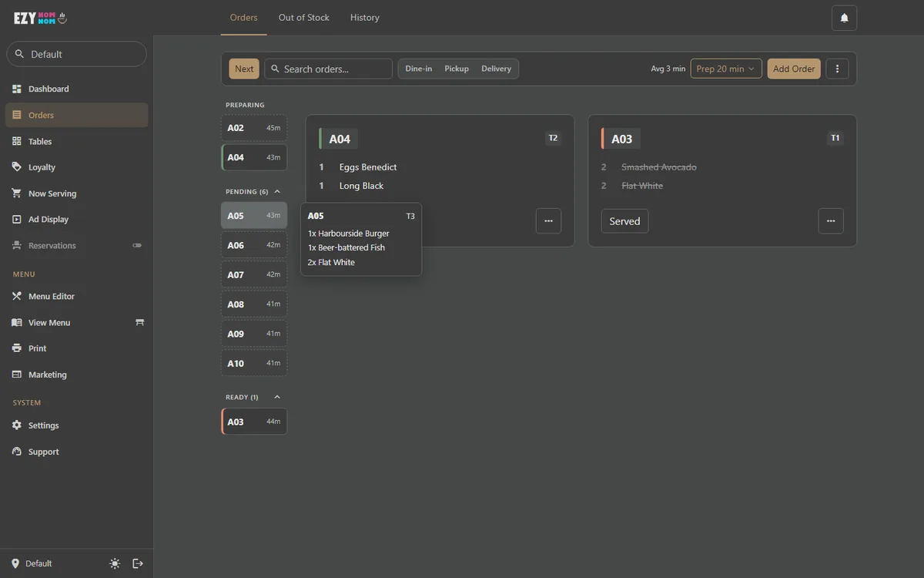Focus the Search orders field
This screenshot has height=578, width=924.
pyautogui.click(x=329, y=69)
